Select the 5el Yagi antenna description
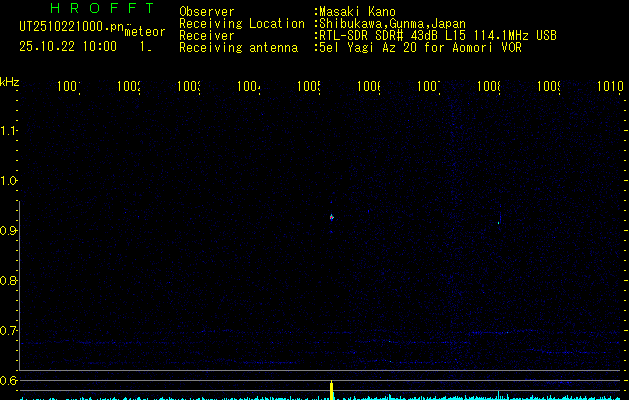The width and height of the screenshot is (629, 400). point(420,48)
